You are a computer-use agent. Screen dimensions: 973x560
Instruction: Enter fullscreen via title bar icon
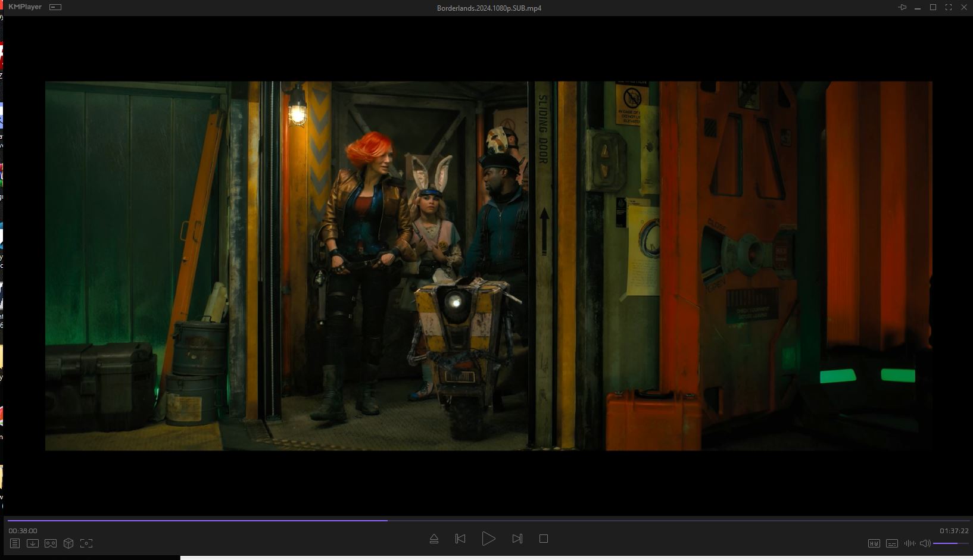[x=949, y=7]
